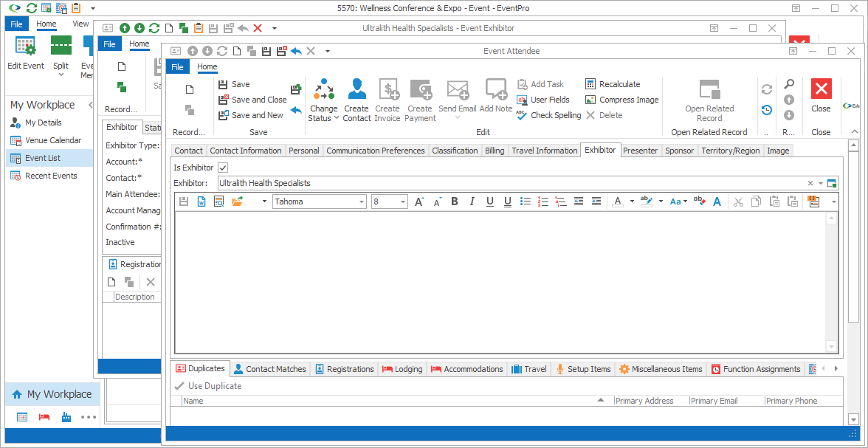Apply the font color A swatch
This screenshot has width=868, height=448.
pos(618,202)
